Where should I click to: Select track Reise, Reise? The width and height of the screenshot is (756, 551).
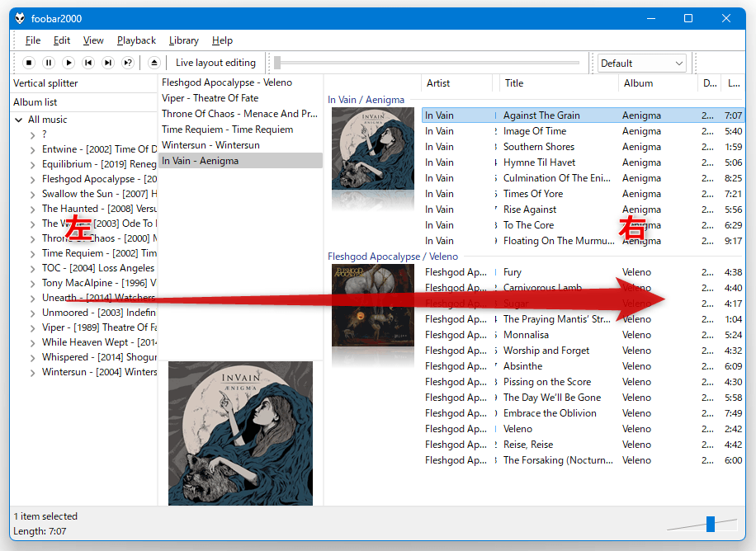point(583,445)
